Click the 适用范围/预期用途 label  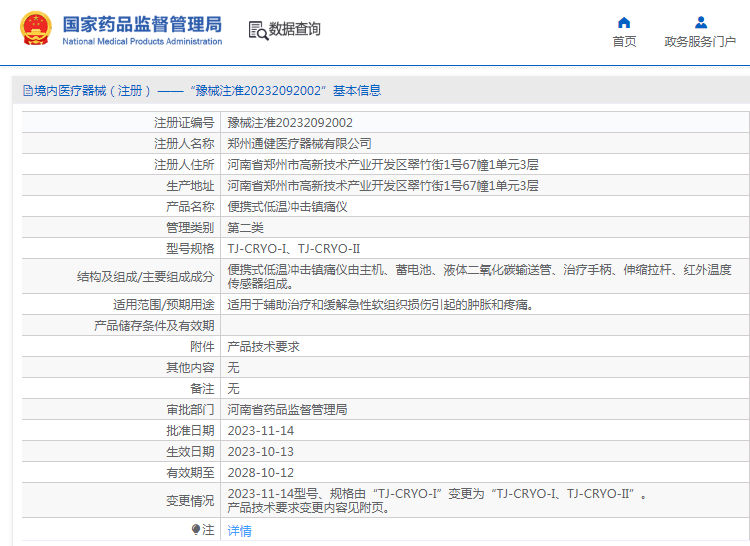point(164,305)
